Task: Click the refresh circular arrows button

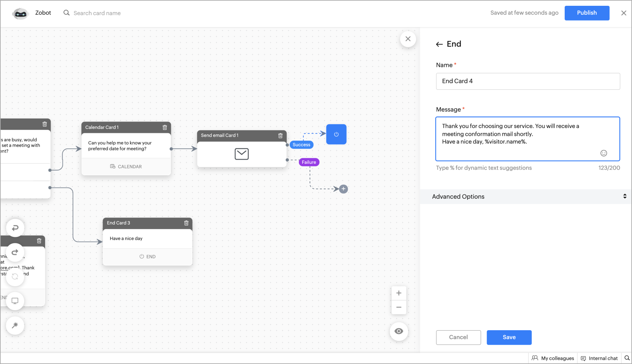Action: [15, 276]
